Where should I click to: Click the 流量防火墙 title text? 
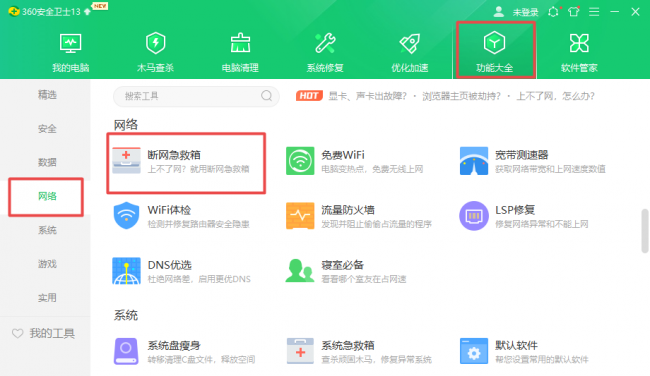pos(348,210)
